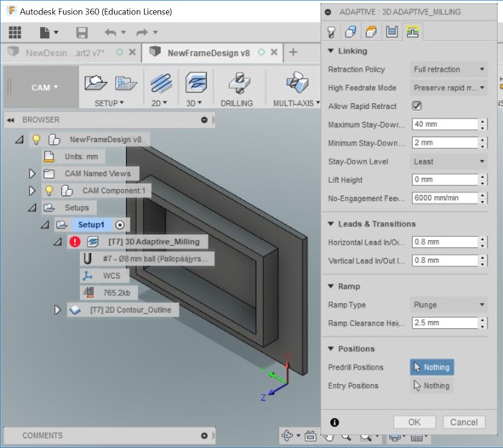Open High Feedrate Mode dropdown
Screen dimensions: 503x448
point(449,88)
